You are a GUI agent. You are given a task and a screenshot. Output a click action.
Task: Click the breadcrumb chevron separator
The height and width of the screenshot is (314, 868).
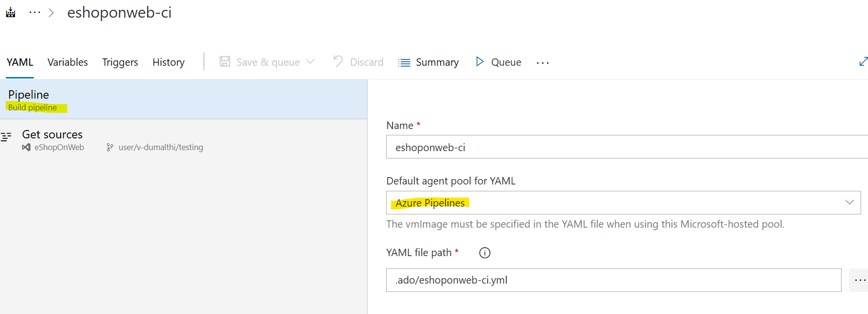pyautogui.click(x=51, y=13)
